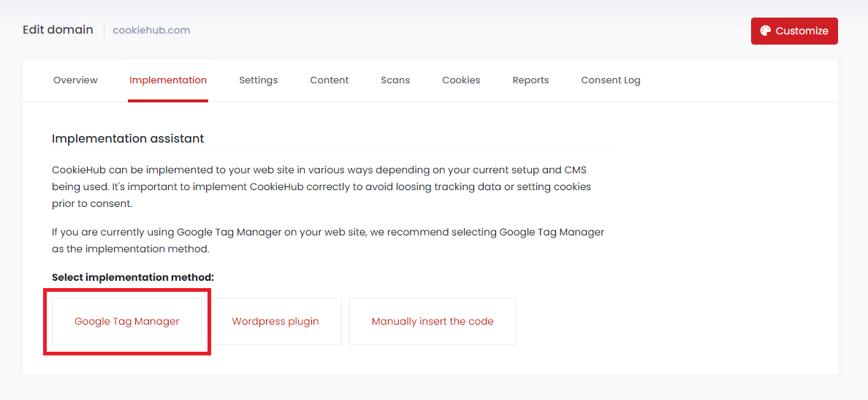Image resolution: width=868 pixels, height=400 pixels.
Task: Click the cookiehub.com domain name
Action: click(151, 30)
